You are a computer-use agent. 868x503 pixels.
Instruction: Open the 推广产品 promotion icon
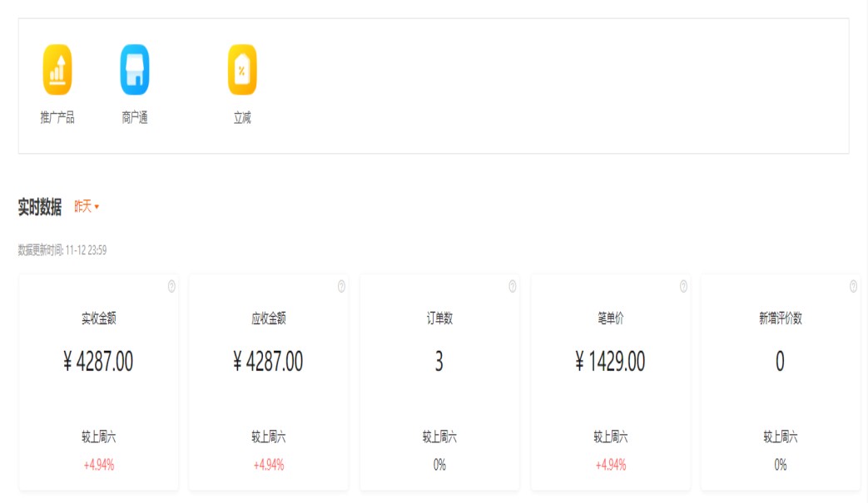click(57, 70)
